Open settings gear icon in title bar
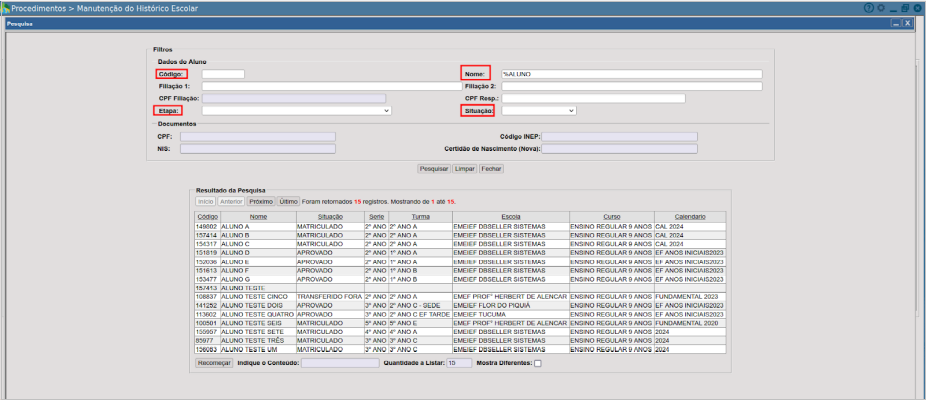This screenshot has height=400, width=926. coord(880,7)
